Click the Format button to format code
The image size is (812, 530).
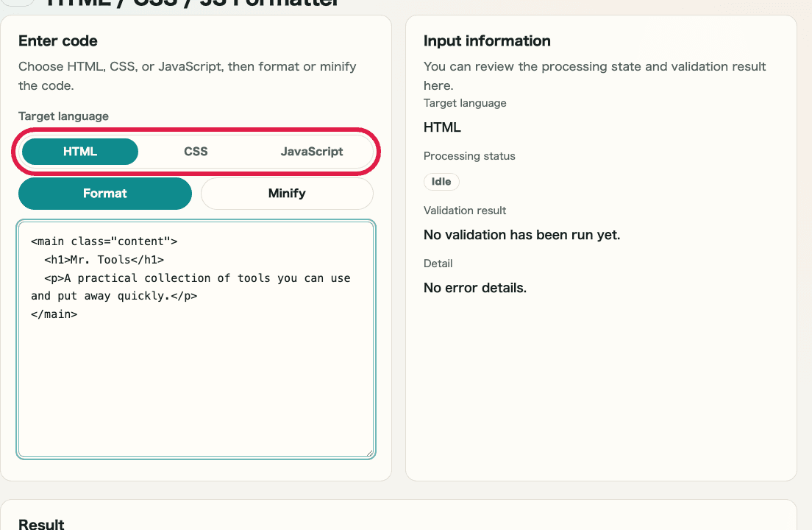click(x=104, y=193)
